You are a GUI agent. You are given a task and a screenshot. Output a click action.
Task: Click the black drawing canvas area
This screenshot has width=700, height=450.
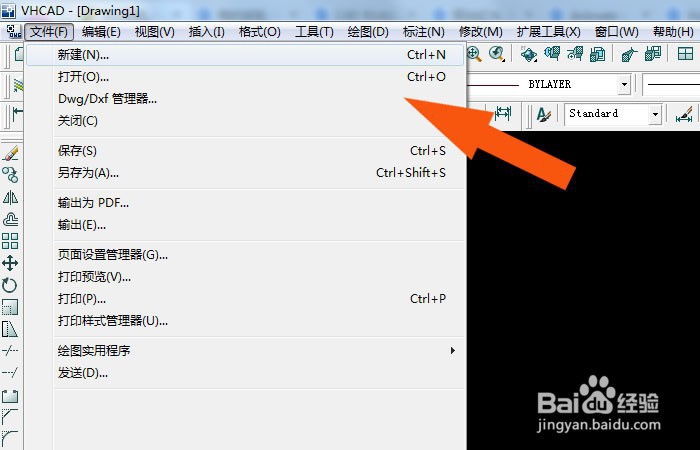[583, 290]
